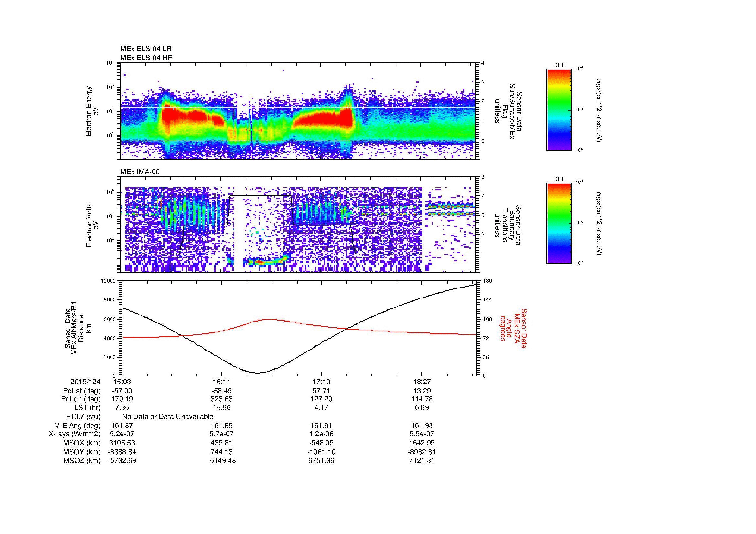This screenshot has height=534, width=756.
Task: Select the 'MEx IMA-00' panel title
Action: pyautogui.click(x=140, y=172)
